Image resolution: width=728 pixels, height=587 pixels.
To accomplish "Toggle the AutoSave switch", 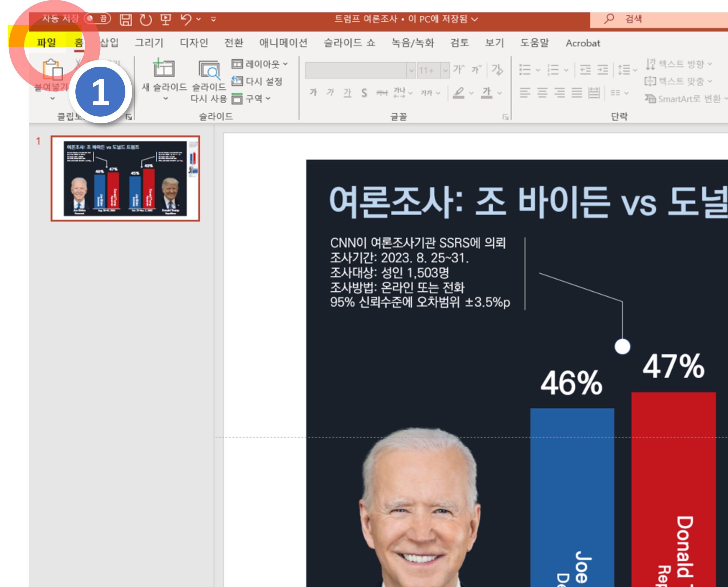I will (97, 19).
